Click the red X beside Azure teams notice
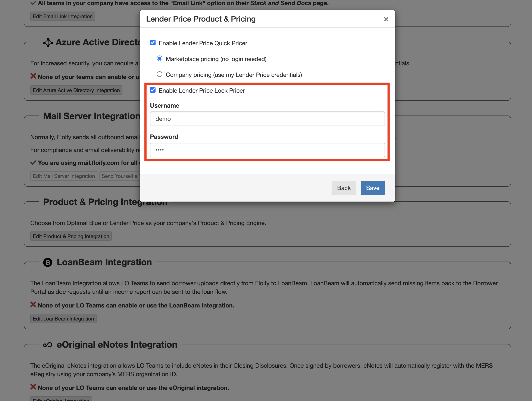 click(x=33, y=76)
